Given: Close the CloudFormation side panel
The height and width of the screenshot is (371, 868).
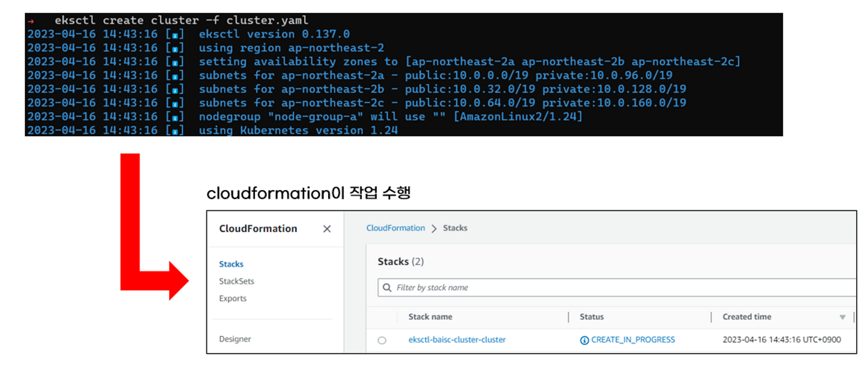Looking at the screenshot, I should click(x=327, y=229).
